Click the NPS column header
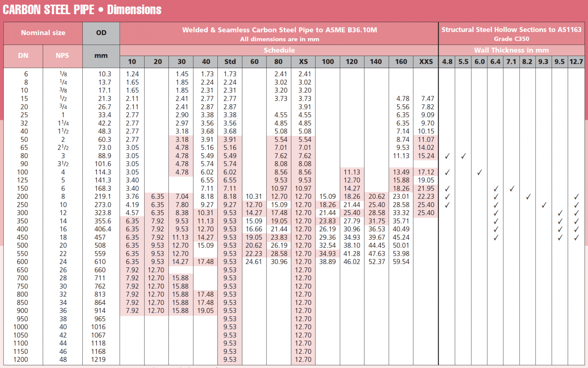Image resolution: width=588 pixels, height=368 pixels. tap(62, 56)
